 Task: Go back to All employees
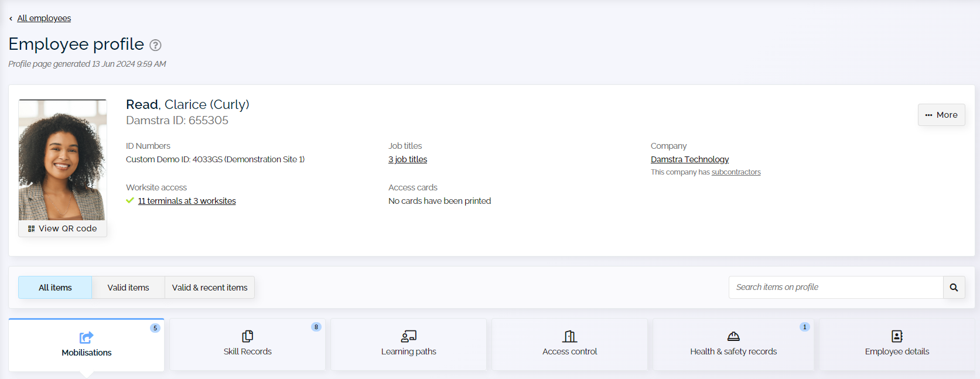click(x=44, y=18)
